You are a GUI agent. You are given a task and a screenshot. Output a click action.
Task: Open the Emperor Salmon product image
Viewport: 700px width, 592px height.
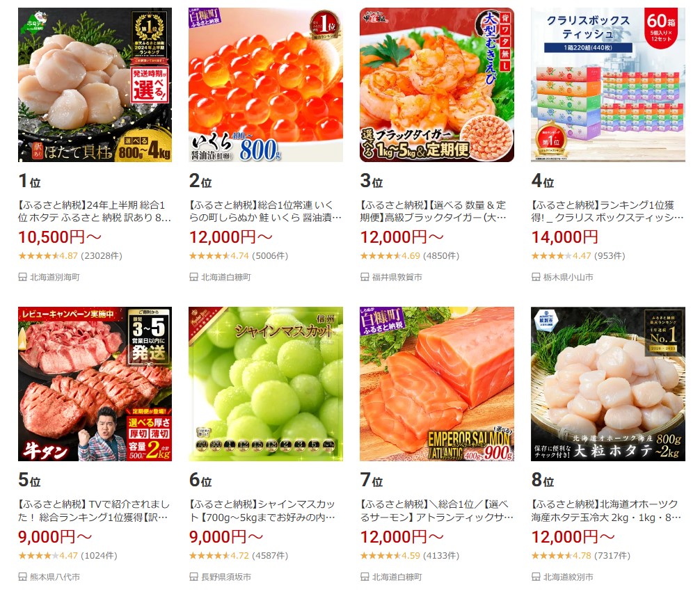point(436,384)
